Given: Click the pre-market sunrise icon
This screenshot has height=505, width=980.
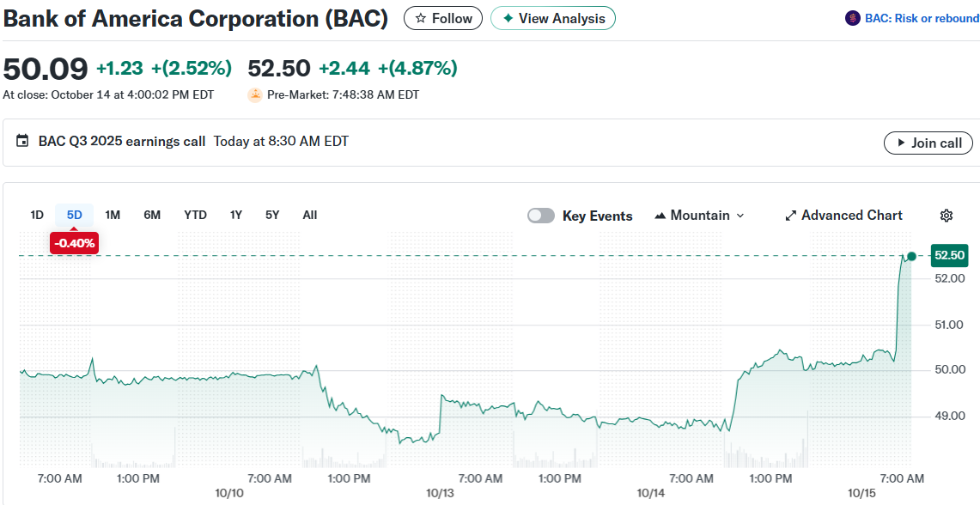Looking at the screenshot, I should [x=255, y=95].
